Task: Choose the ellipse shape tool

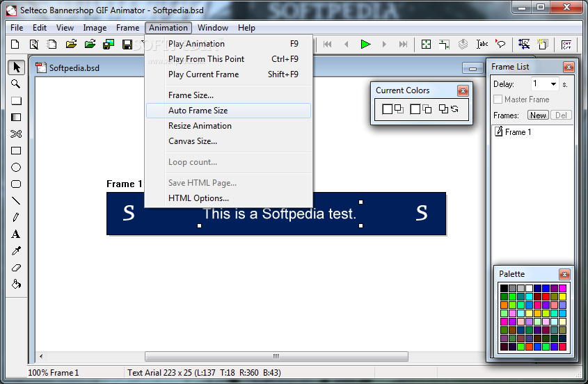Action: 16,167
